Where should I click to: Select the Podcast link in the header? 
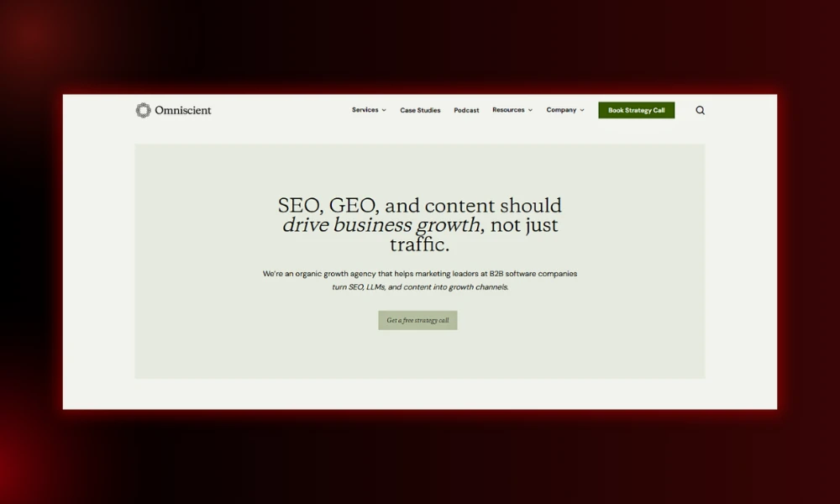pyautogui.click(x=466, y=109)
